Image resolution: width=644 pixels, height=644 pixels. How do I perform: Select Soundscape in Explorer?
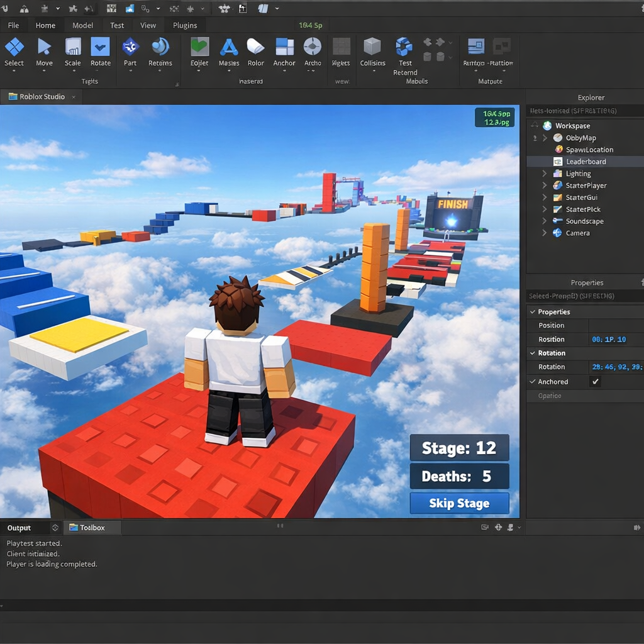click(x=584, y=221)
